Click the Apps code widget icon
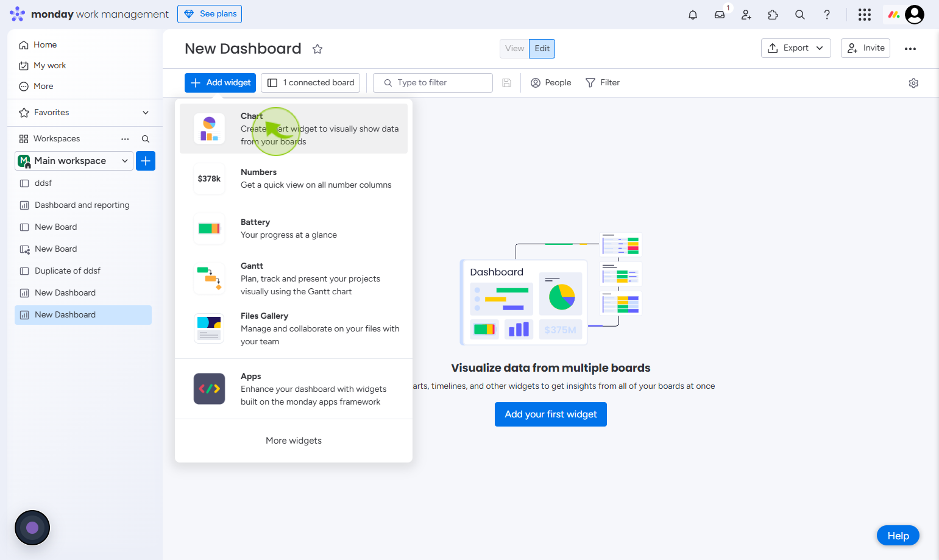The image size is (939, 560). point(210,389)
